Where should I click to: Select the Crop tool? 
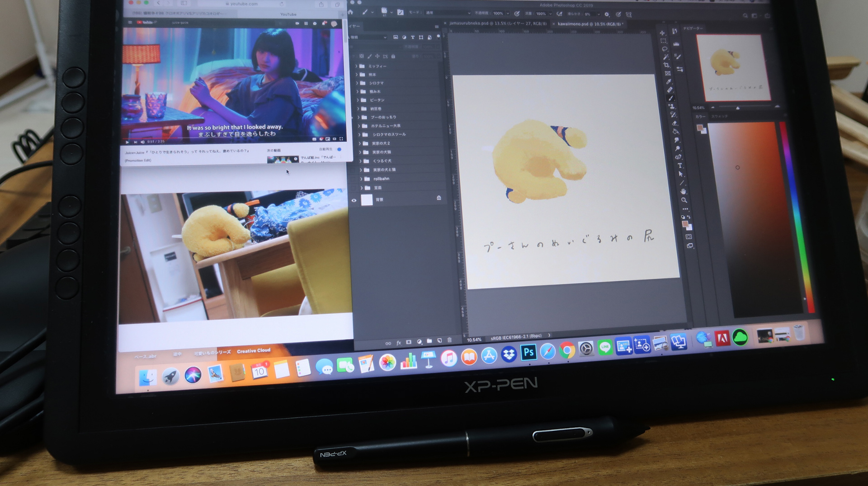pos(666,65)
